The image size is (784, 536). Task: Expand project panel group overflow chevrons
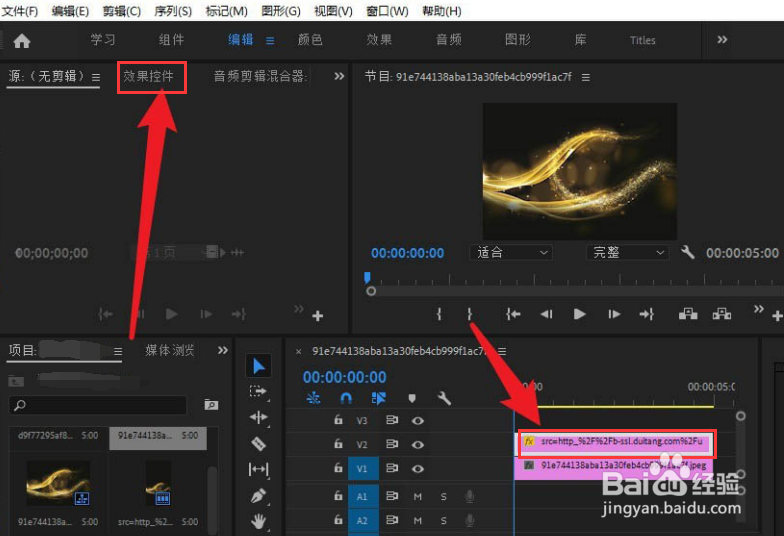pos(223,350)
